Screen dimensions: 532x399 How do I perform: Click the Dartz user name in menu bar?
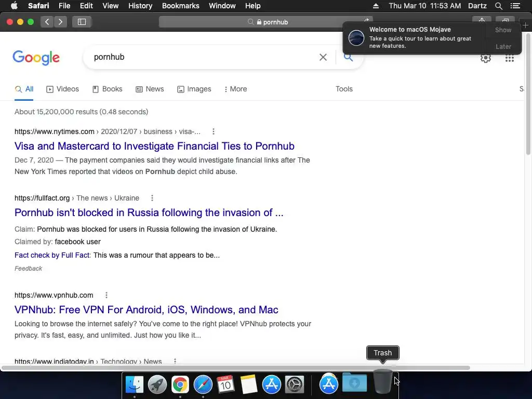pyautogui.click(x=477, y=6)
